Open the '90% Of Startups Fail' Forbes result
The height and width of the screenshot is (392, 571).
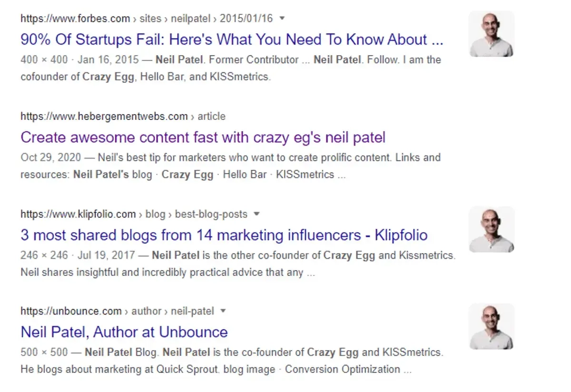pos(232,39)
